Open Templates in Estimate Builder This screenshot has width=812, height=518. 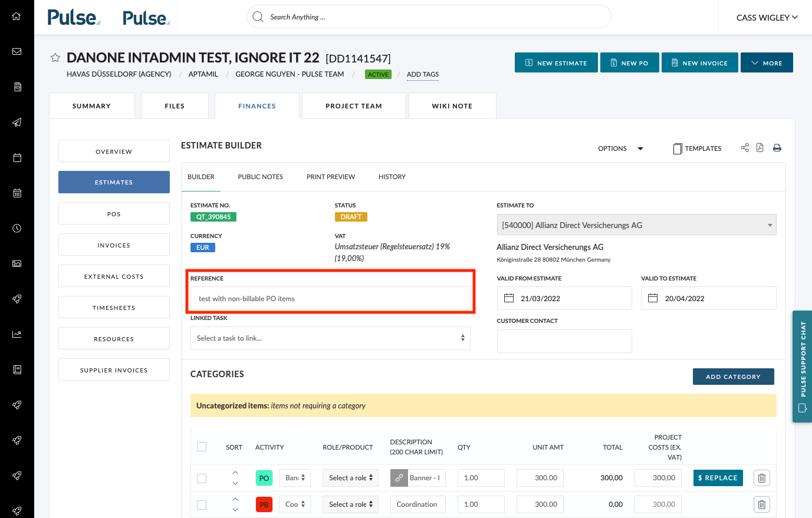coord(698,149)
